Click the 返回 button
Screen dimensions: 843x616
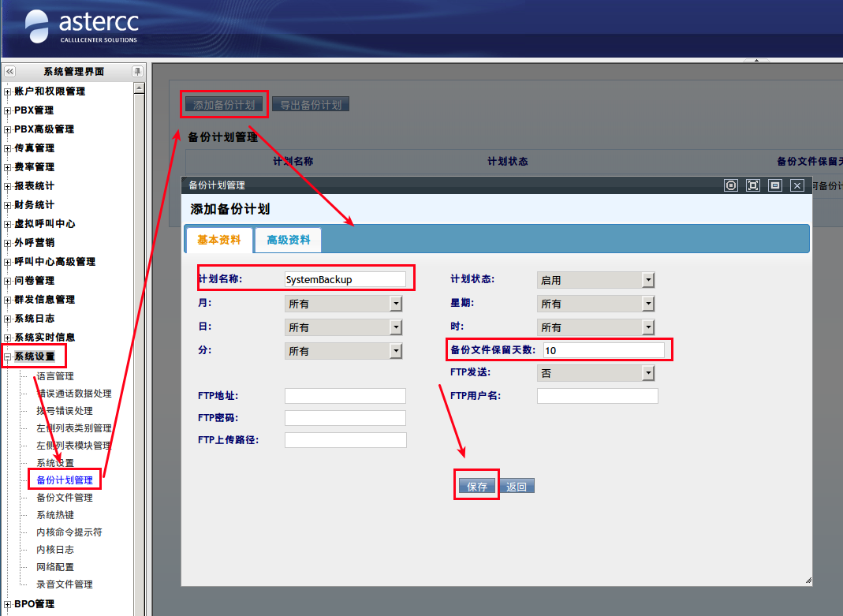click(517, 487)
